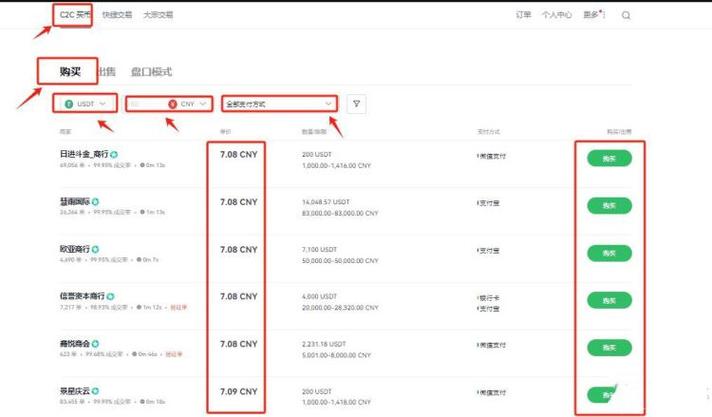The image size is (712, 417).
Task: Click verified badge next to 信誉资本商行
Action: pos(110,297)
